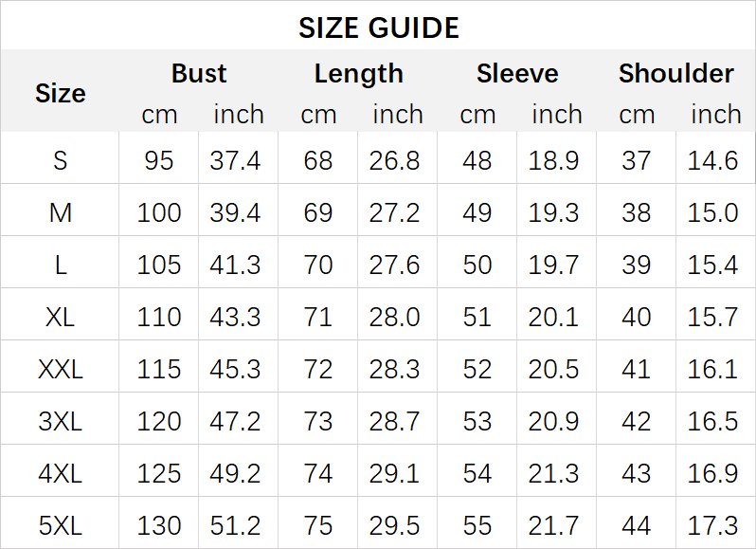This screenshot has width=756, height=549.
Task: Click the SIZE GUIDE title
Action: [378, 27]
